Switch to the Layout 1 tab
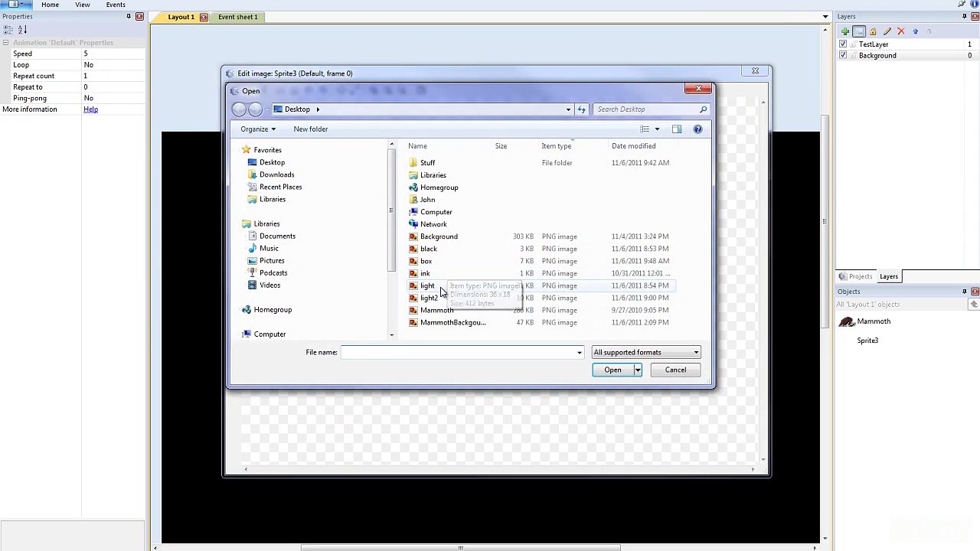The width and height of the screenshot is (980, 551). click(x=181, y=17)
